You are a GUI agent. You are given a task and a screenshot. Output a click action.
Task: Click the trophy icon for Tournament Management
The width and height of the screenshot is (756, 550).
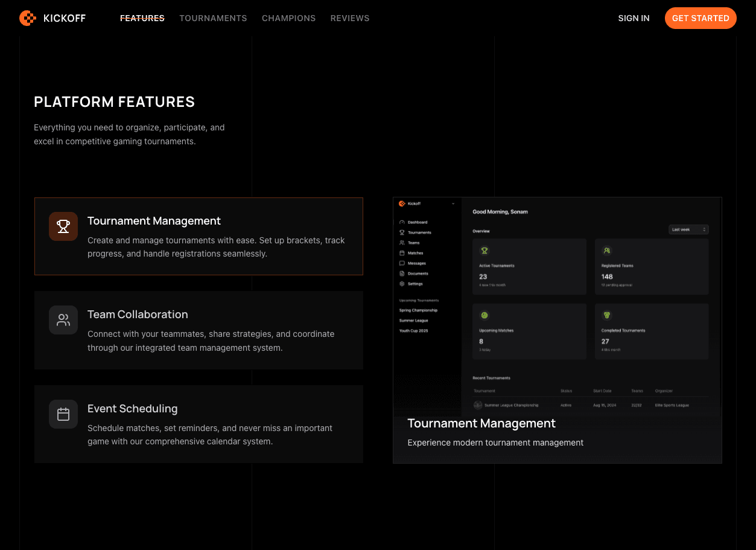pos(63,226)
